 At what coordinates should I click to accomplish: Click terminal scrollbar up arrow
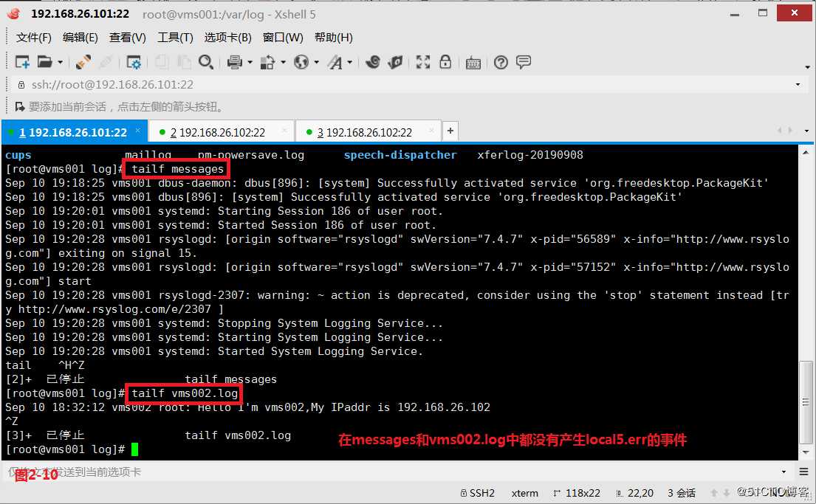tap(806, 153)
